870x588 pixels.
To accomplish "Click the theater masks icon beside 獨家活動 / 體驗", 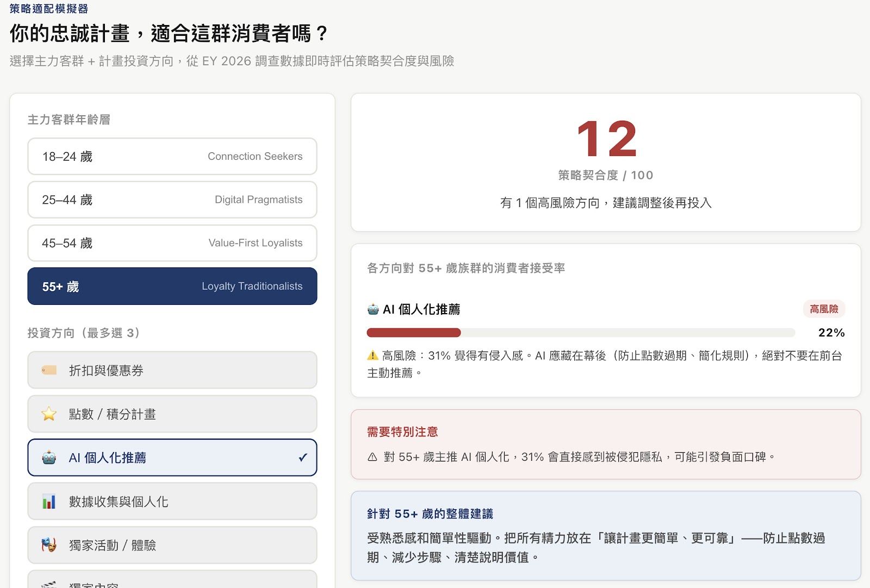I will click(x=49, y=545).
